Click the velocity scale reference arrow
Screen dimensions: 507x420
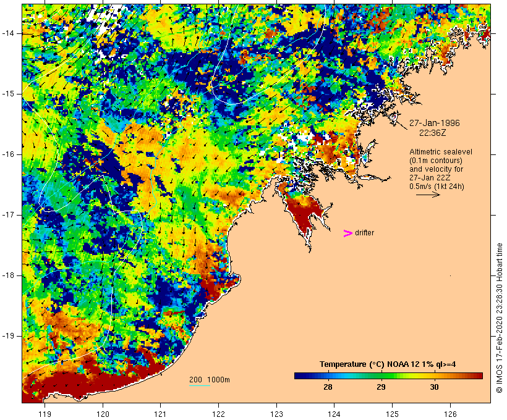(428, 195)
